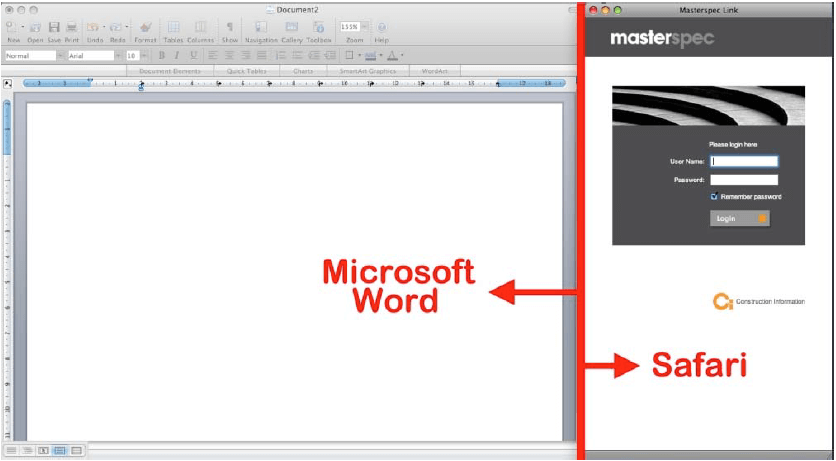The width and height of the screenshot is (836, 461).
Task: Open the Toolbox panel
Action: click(x=319, y=27)
